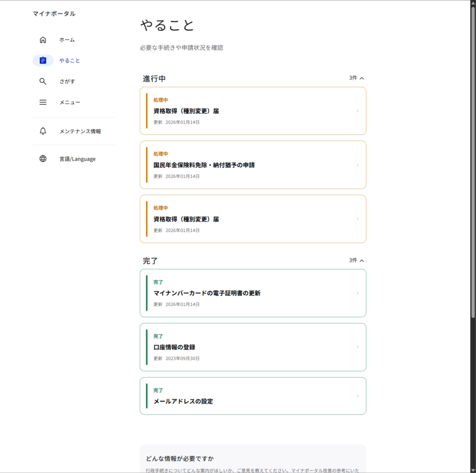
Task: Open メンテナンス情報 menu item
Action: 80,131
